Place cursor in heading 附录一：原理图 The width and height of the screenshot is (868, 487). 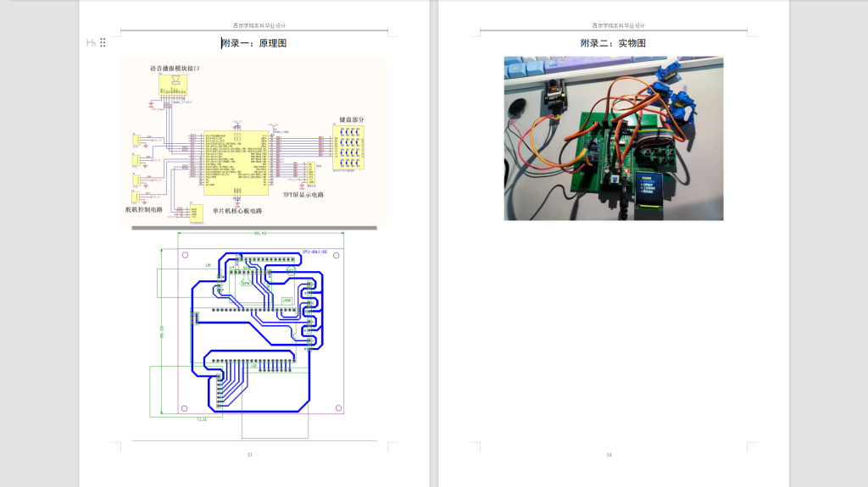tap(254, 43)
